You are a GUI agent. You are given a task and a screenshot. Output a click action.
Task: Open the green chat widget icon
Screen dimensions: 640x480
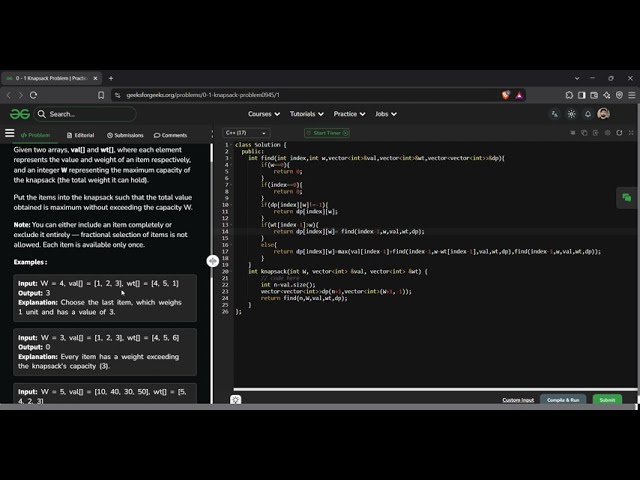pos(627,198)
